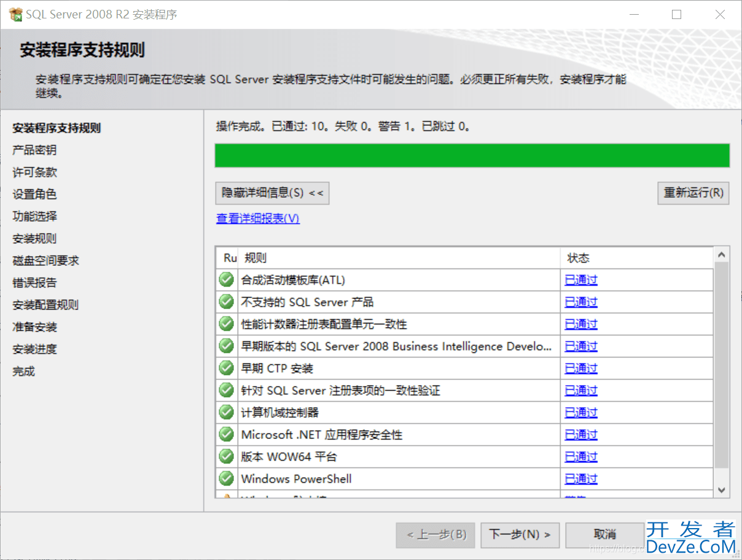Click green check icon for Microsoft .NET 应用程序安全性
The image size is (742, 560).
pyautogui.click(x=227, y=434)
